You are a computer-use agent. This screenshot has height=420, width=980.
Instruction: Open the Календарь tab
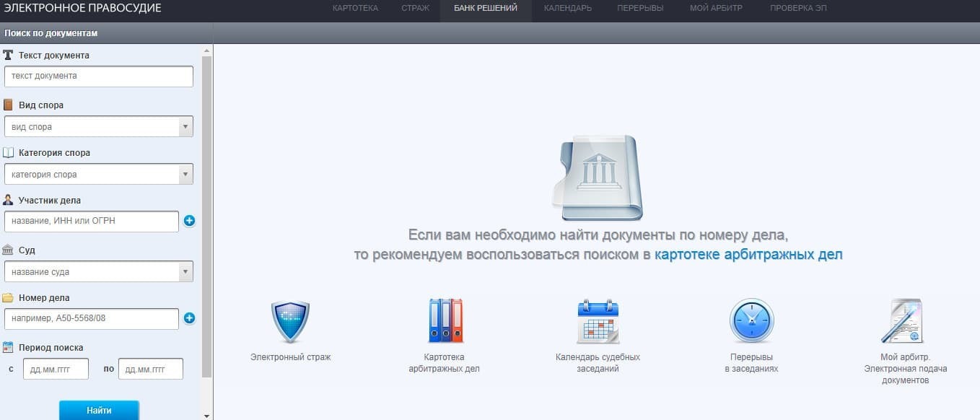click(x=567, y=8)
